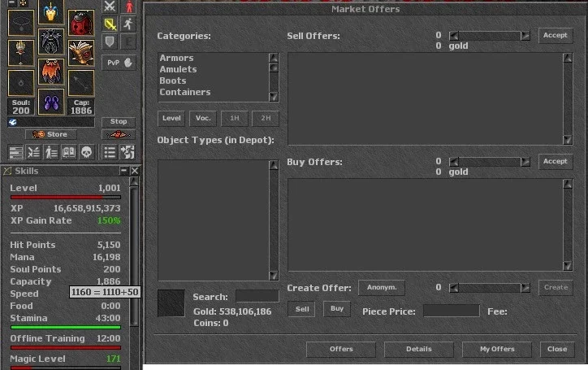Open the open-book icon in the bottom icon row
This screenshot has width=588, height=370.
[x=68, y=152]
